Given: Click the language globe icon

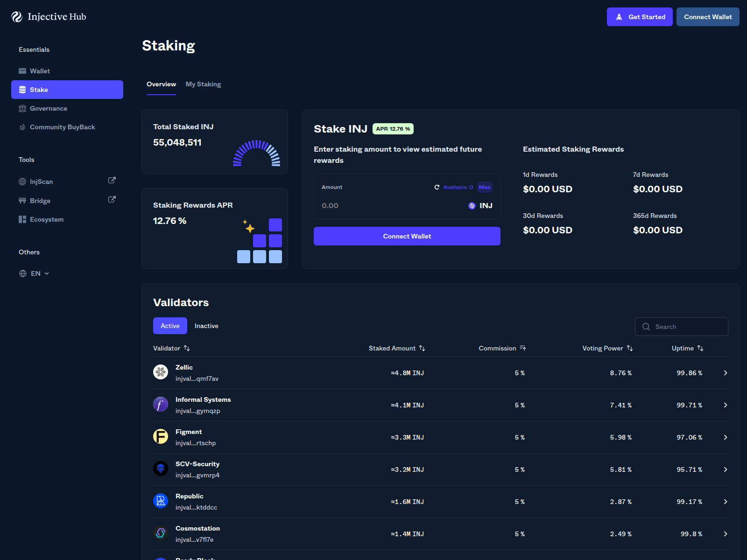Looking at the screenshot, I should (x=23, y=273).
